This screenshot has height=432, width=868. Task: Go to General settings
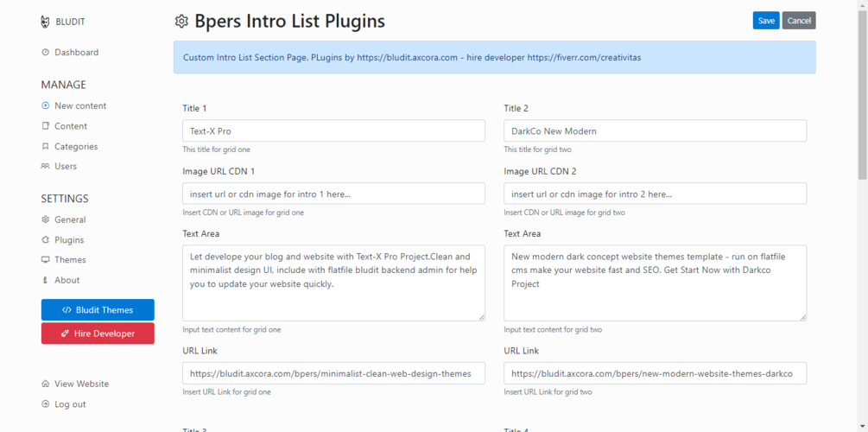pyautogui.click(x=70, y=220)
